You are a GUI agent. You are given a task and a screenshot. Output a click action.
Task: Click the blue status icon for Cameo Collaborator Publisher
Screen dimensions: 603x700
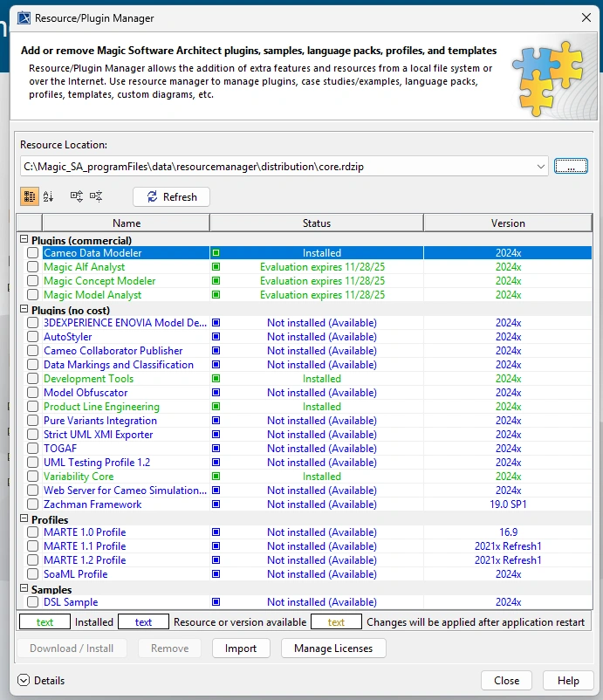coord(216,351)
